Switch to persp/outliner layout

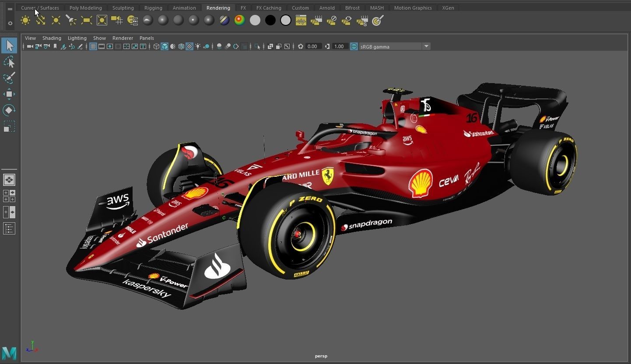point(9,212)
